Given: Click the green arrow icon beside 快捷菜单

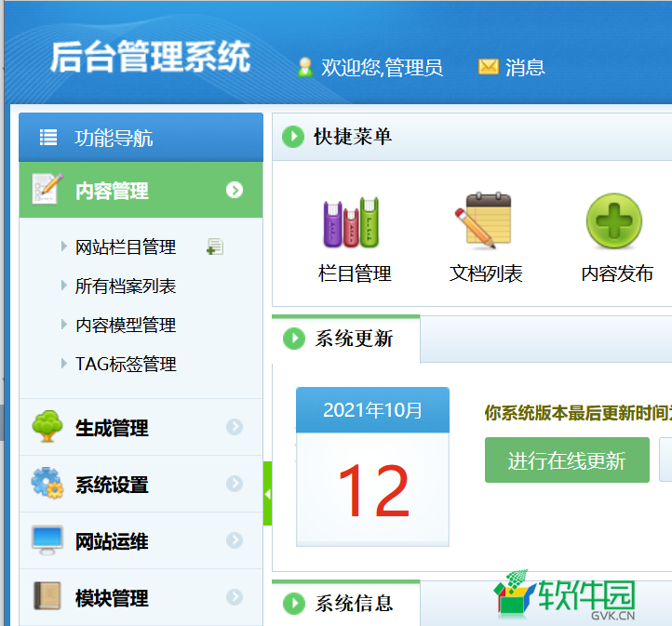Looking at the screenshot, I should (293, 137).
